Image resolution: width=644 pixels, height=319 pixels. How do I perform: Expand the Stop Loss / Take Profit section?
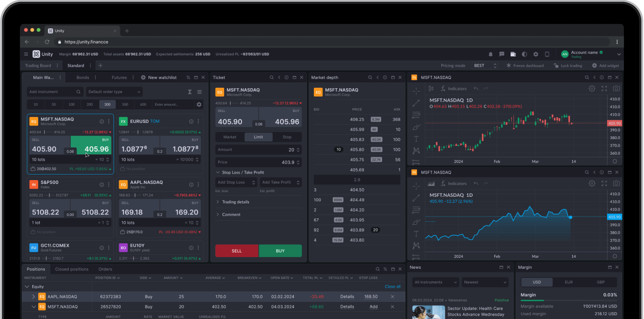click(240, 172)
